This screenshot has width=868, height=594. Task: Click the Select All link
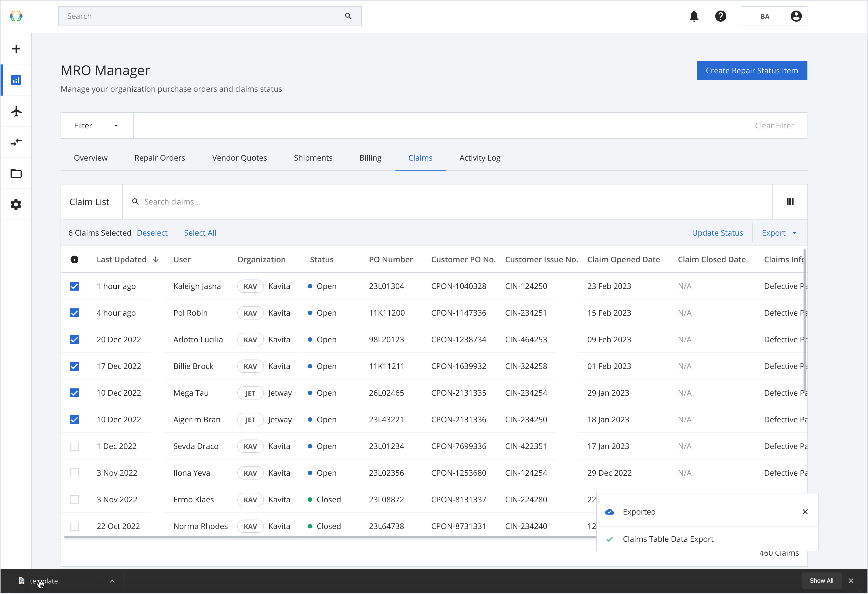(200, 233)
